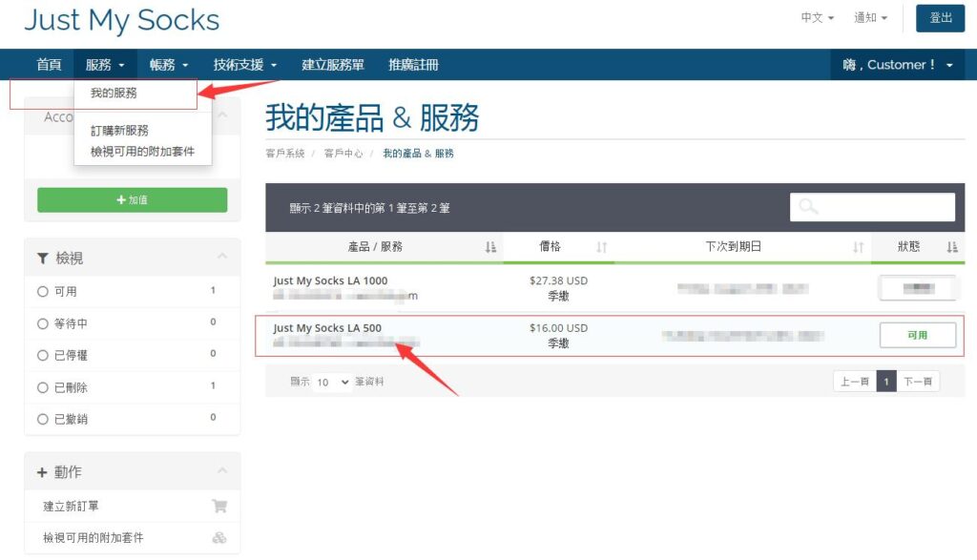Click the sort icon in 狀態 column

[x=952, y=247]
